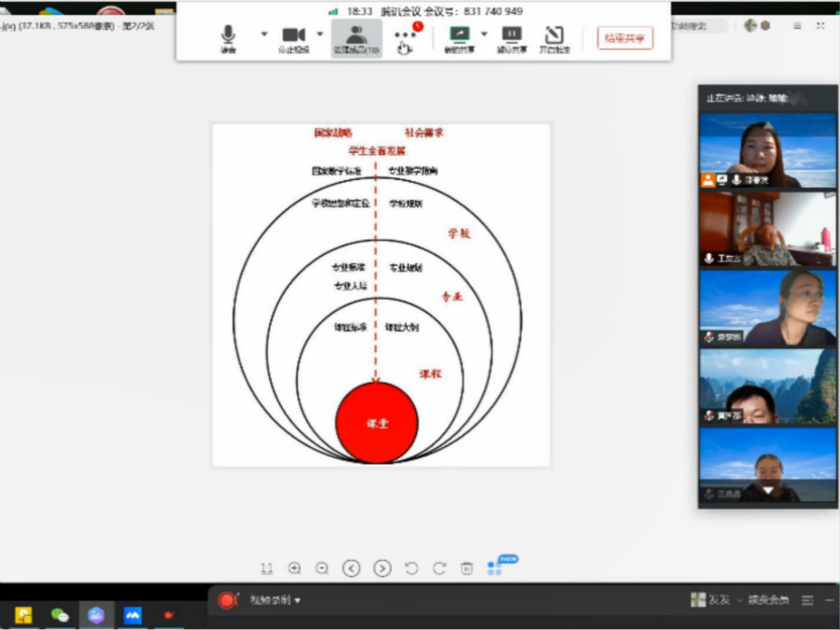Click the new share screen icon
840x630 pixels.
click(x=458, y=37)
